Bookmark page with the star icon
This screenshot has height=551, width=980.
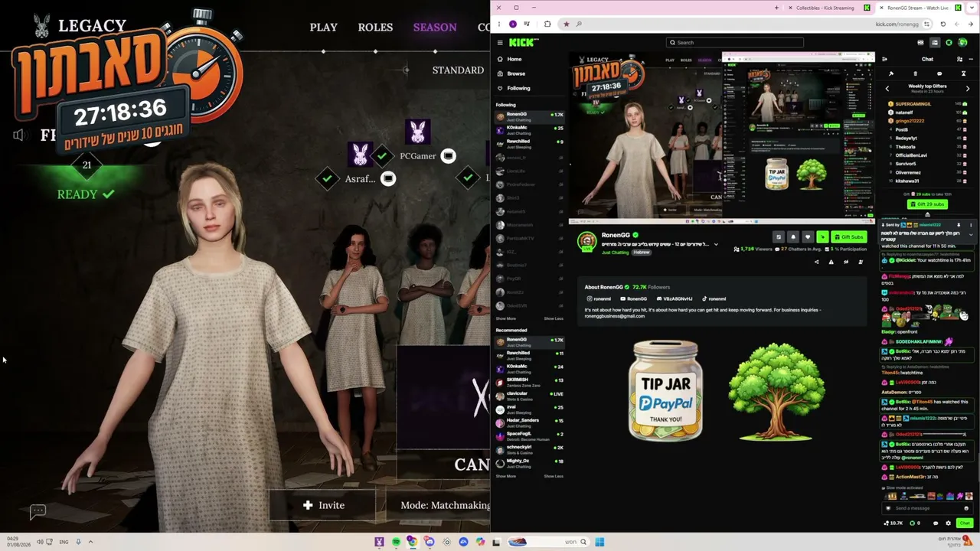(x=567, y=24)
